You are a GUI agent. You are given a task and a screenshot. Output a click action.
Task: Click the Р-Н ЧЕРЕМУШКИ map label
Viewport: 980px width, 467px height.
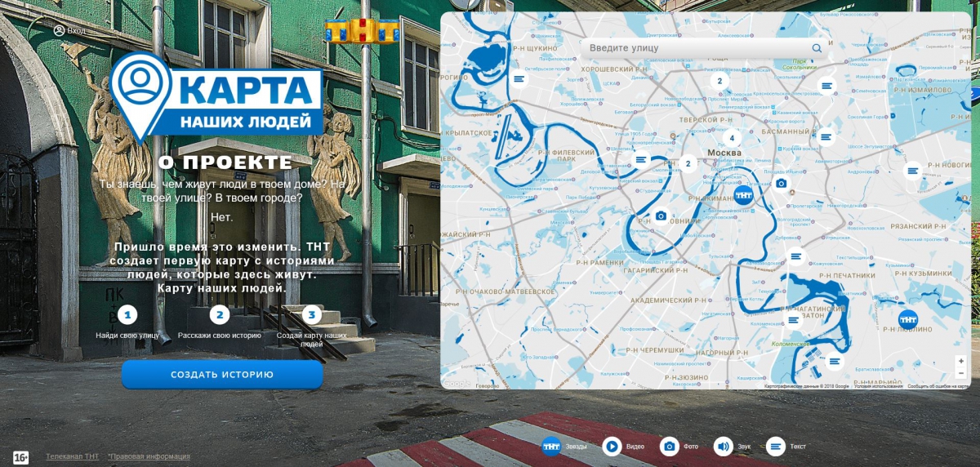click(x=656, y=350)
